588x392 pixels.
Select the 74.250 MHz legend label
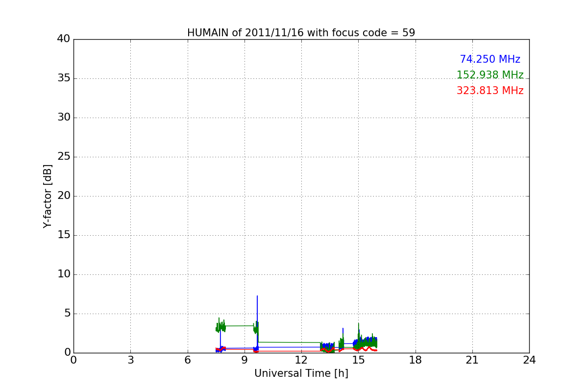490,59
